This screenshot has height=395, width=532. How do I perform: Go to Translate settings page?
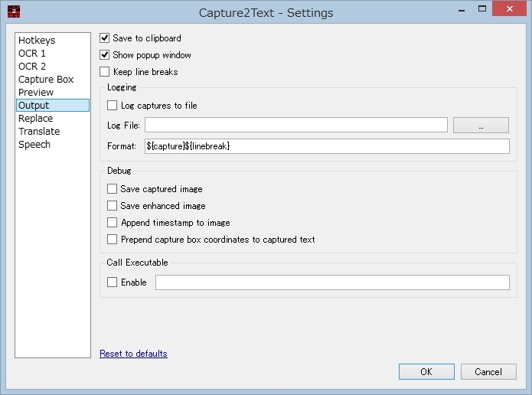point(39,132)
